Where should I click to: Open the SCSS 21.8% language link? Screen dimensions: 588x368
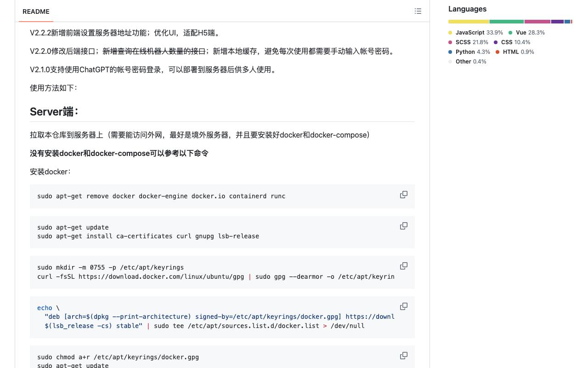tap(468, 42)
